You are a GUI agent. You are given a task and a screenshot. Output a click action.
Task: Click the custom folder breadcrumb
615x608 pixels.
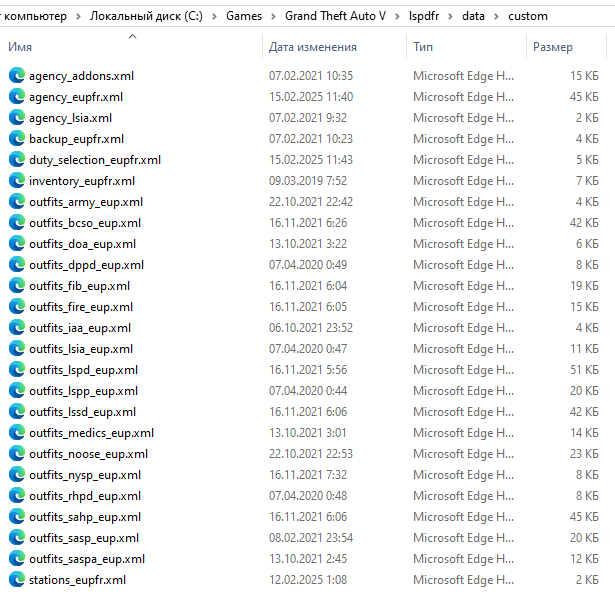coord(528,16)
